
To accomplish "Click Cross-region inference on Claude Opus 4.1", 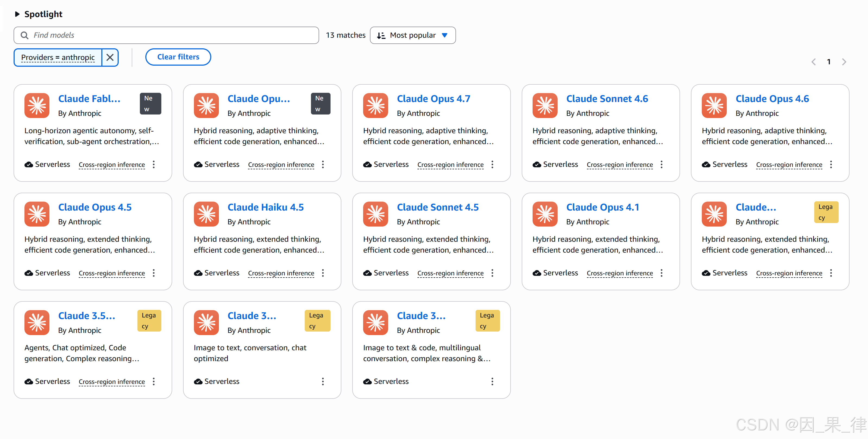I will [620, 273].
